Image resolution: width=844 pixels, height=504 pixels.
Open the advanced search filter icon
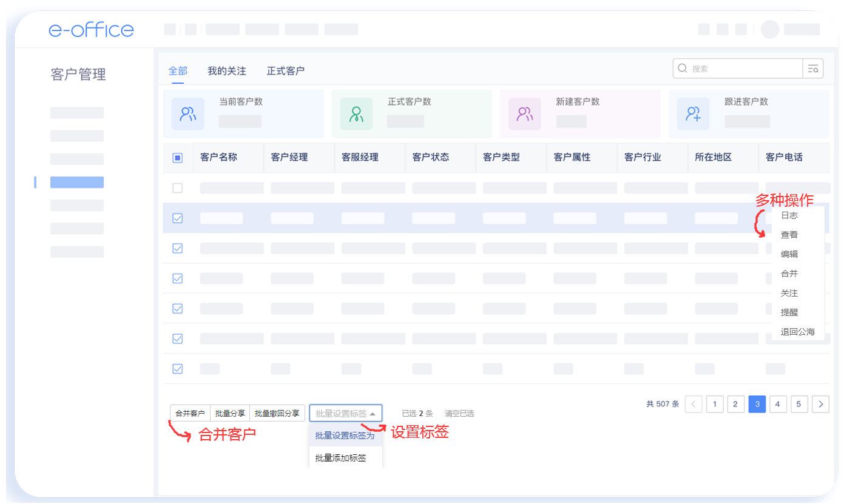[x=812, y=69]
